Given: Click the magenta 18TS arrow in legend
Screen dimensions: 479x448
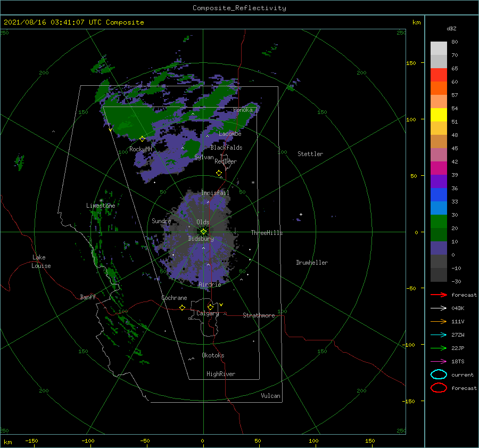Looking at the screenshot, I should tap(439, 362).
